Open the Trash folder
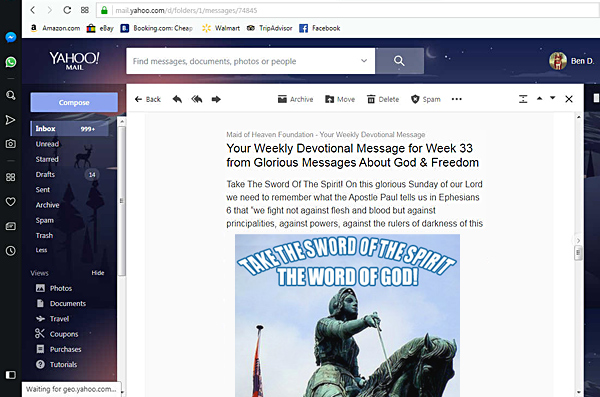The image size is (600, 397). pos(44,235)
